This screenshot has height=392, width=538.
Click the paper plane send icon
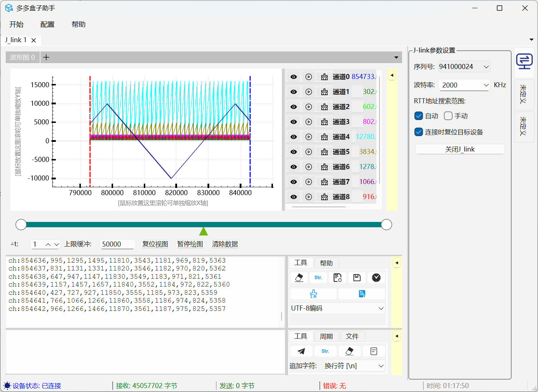(301, 351)
